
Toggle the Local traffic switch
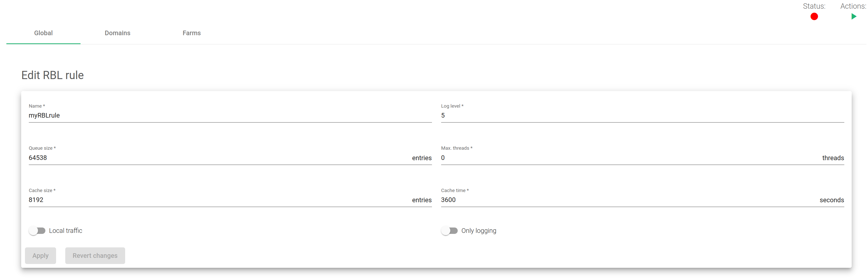pos(37,231)
